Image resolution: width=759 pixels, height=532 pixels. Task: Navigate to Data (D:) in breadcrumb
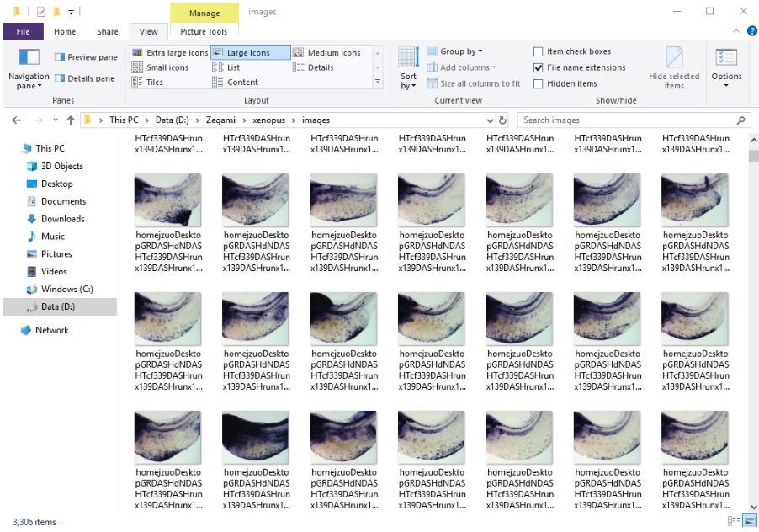click(172, 120)
